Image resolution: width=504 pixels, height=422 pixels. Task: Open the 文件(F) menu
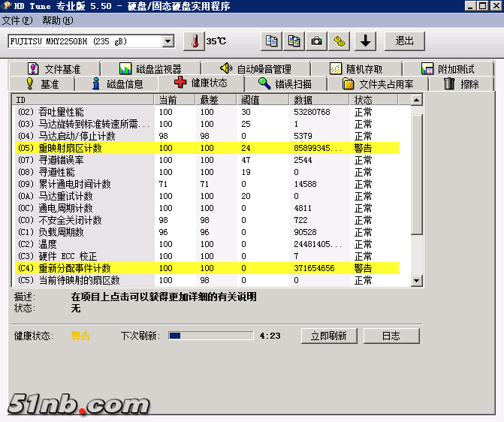point(17,20)
